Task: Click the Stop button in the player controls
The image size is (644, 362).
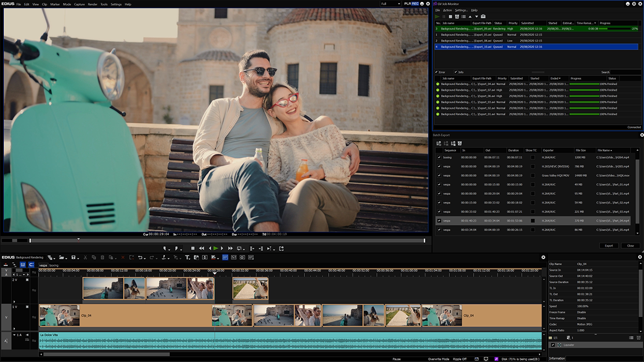Action: tap(193, 249)
